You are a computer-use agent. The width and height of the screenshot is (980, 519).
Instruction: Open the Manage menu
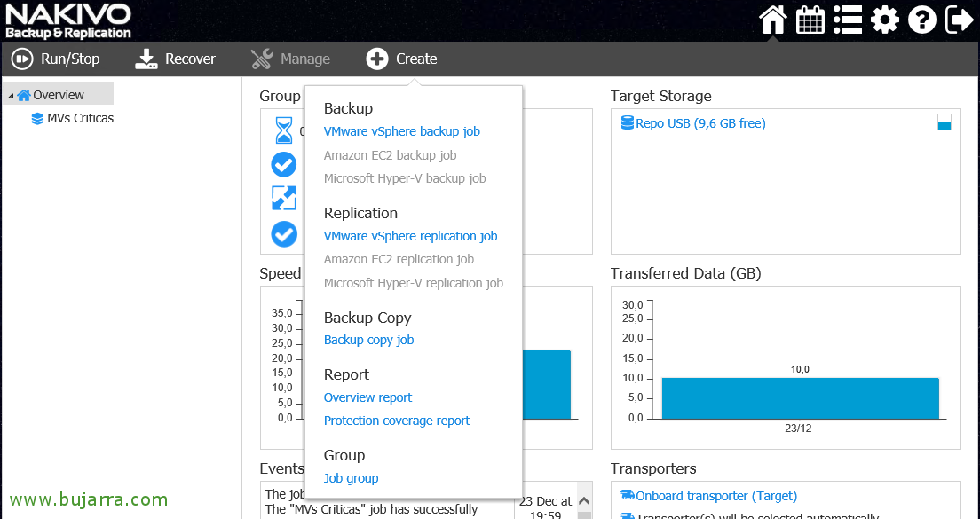[290, 59]
